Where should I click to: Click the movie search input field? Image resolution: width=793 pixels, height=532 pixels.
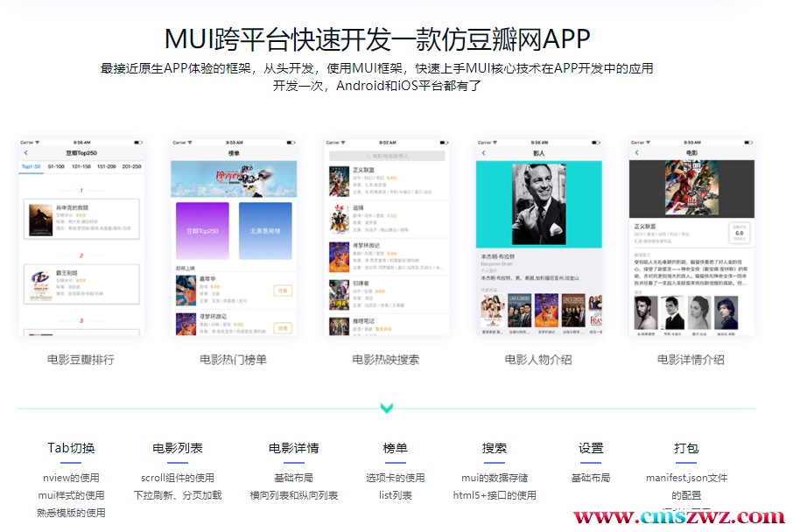(x=387, y=155)
